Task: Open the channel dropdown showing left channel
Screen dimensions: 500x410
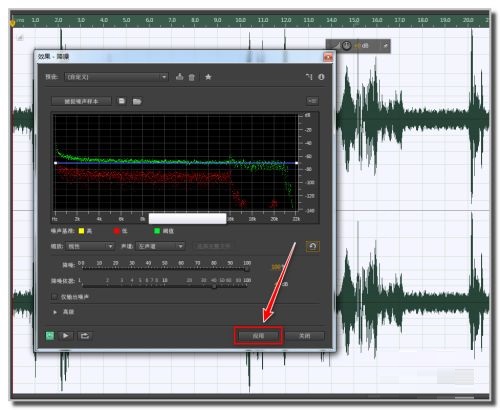Action: (160, 246)
